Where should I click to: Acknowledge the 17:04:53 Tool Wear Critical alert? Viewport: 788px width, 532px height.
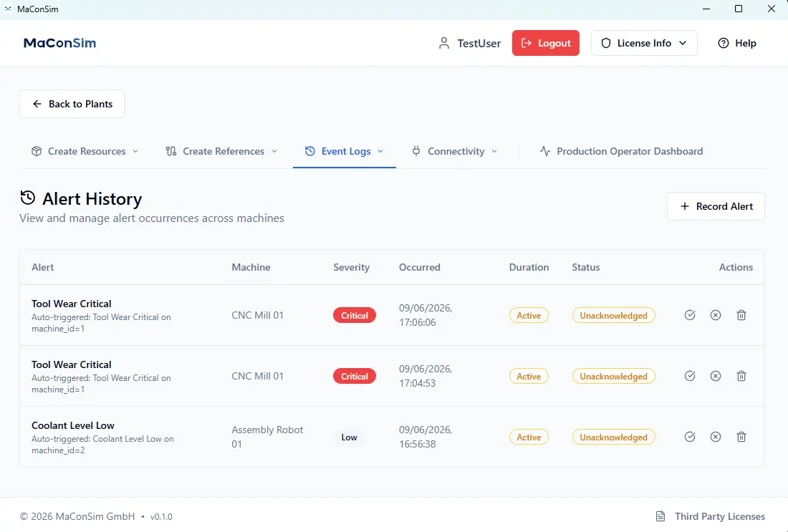[689, 376]
